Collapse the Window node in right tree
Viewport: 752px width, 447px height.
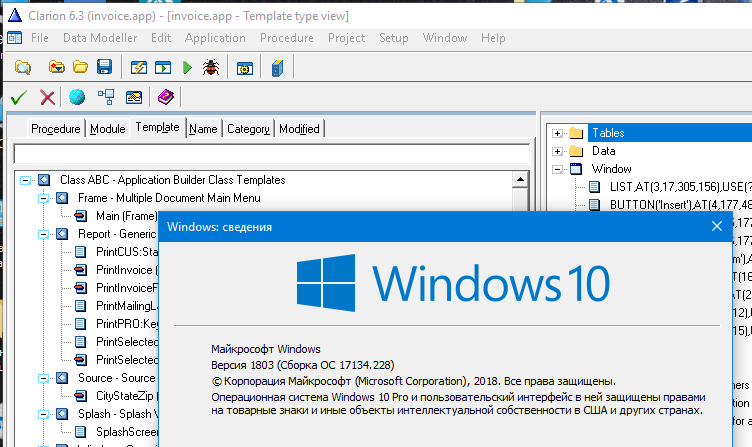557,169
